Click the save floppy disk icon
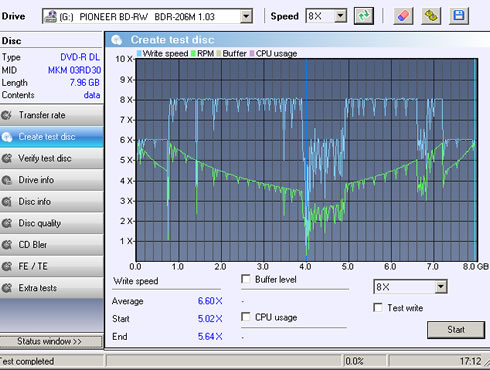490x370 pixels. 459,16
